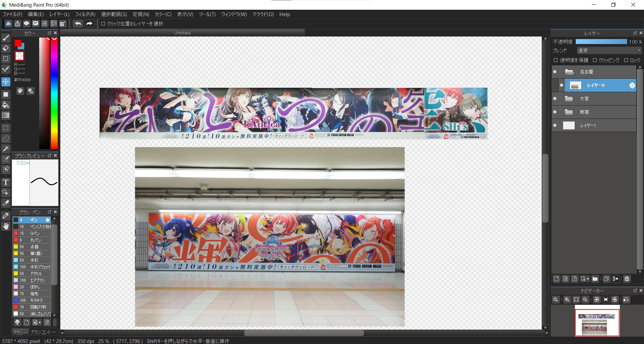The width and height of the screenshot is (644, 344).
Task: Create a new color layer in Layers panel
Action: tap(557, 279)
